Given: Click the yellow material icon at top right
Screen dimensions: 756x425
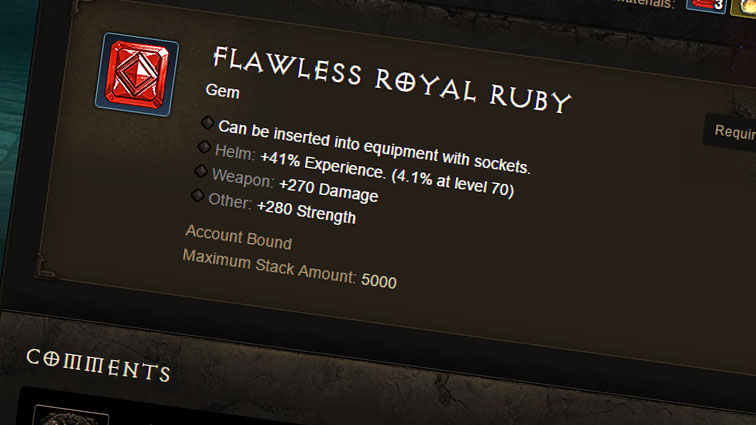Looking at the screenshot, I should (x=742, y=6).
